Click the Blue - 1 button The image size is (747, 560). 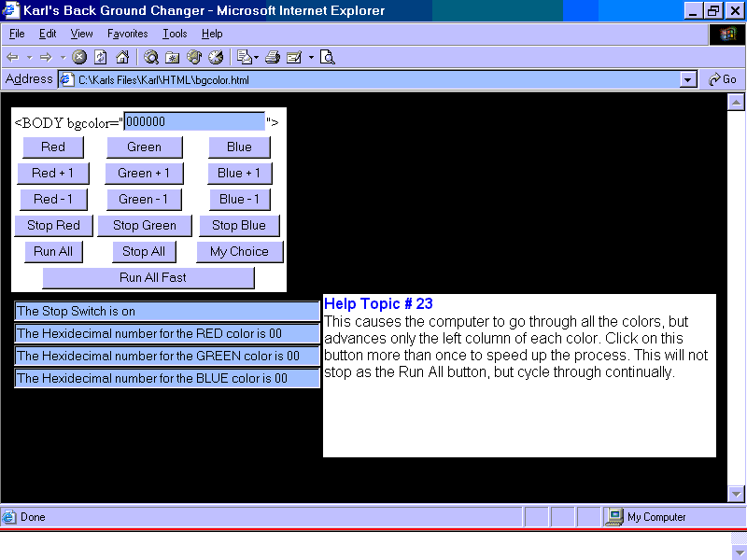(240, 200)
